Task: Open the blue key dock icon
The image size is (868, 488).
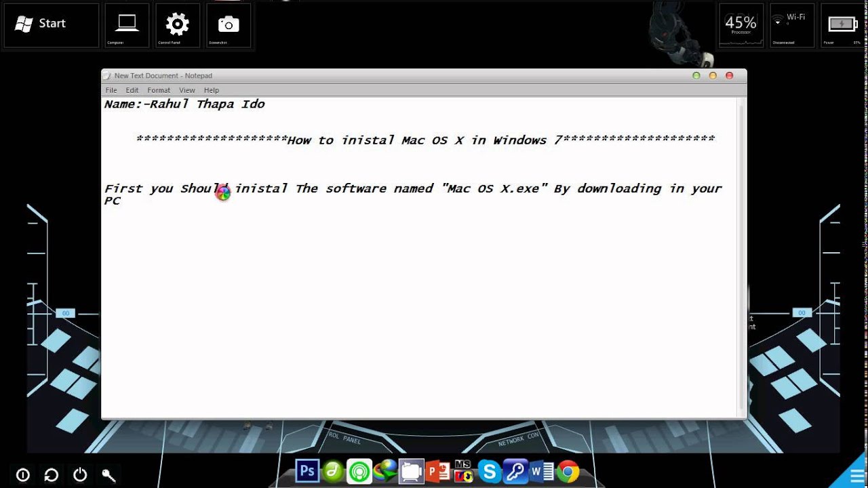Action: [x=515, y=470]
